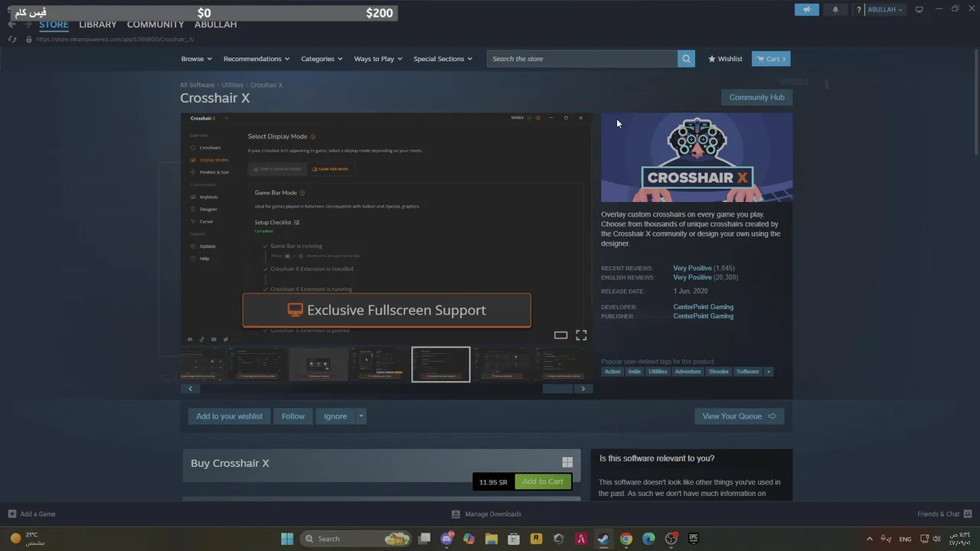Select the first screenshot thumbnail
Viewport: 980px width, 551px height.
pos(203,364)
